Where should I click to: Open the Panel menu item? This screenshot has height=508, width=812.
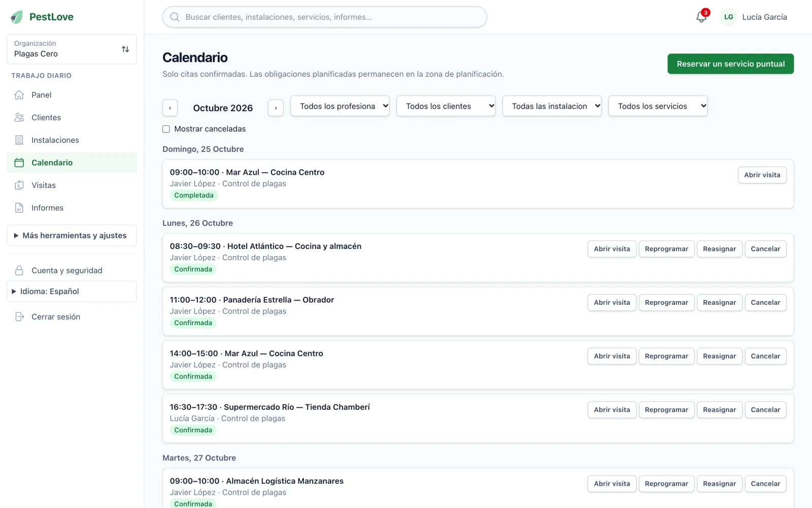click(72, 95)
